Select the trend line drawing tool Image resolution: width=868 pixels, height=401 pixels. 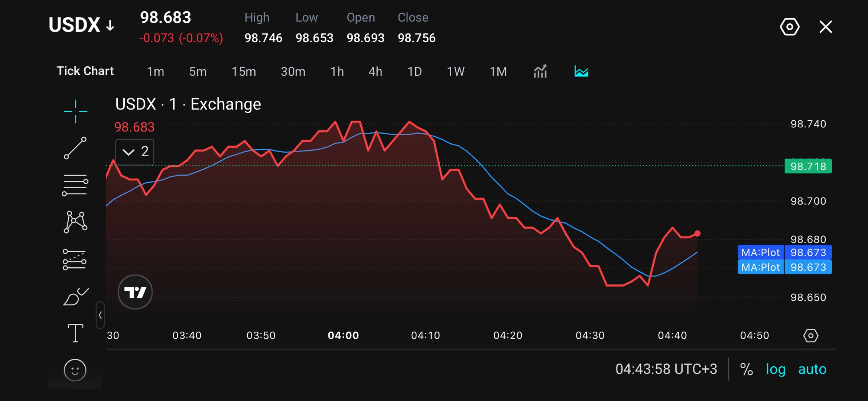coord(75,148)
